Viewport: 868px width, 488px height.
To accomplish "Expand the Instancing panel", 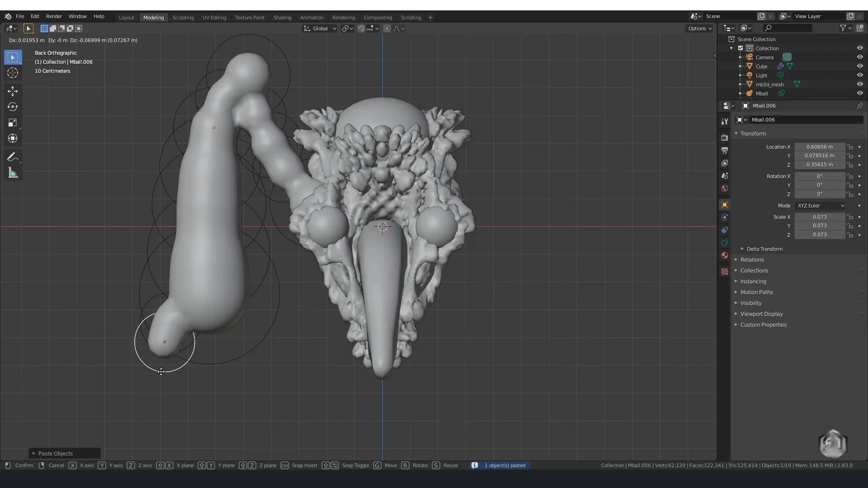I will pyautogui.click(x=736, y=282).
